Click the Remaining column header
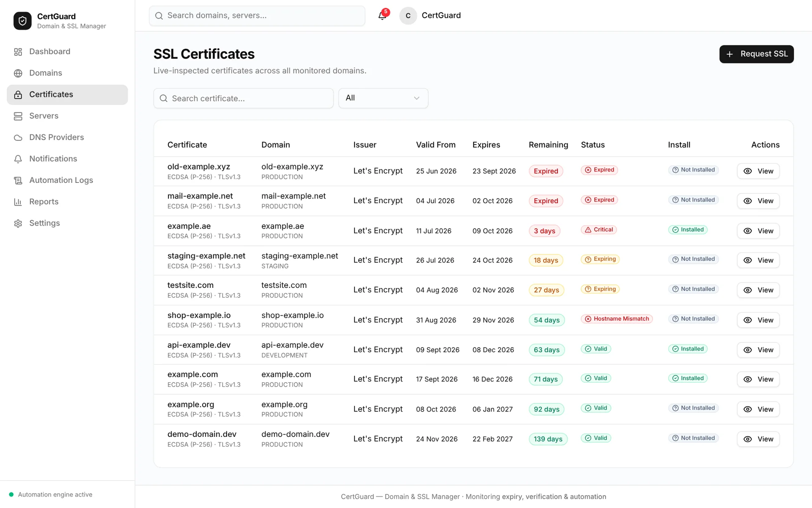 tap(548, 145)
